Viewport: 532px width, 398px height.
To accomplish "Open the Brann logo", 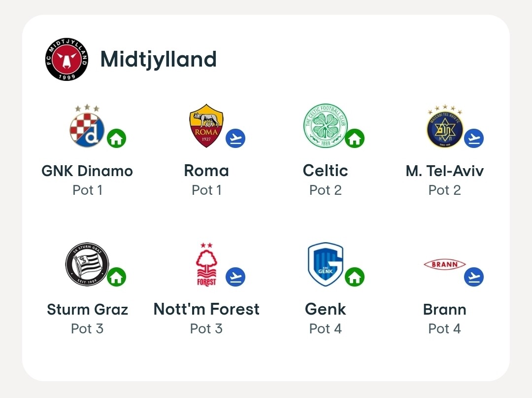I will pyautogui.click(x=444, y=264).
